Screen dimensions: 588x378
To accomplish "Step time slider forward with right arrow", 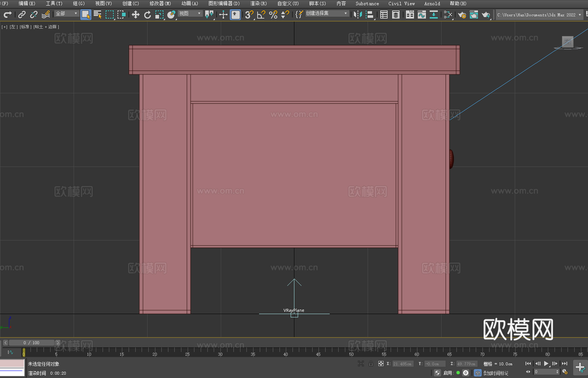I will (58, 343).
